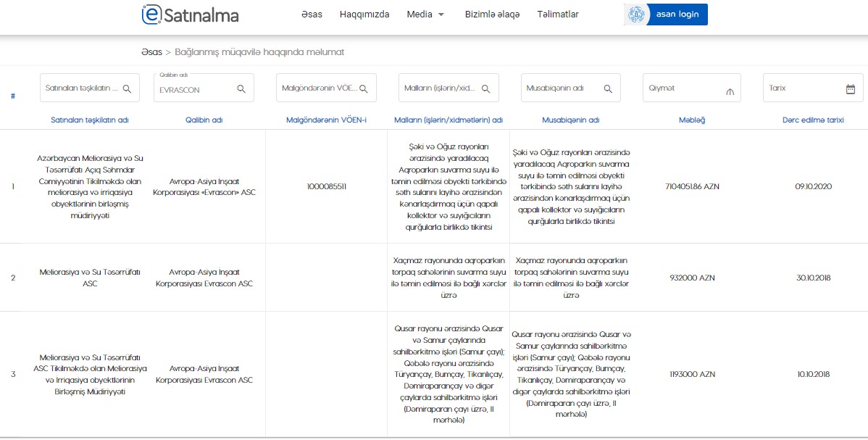Focus the Satınalan təşkilatın filter input
868x440 pixels.
pos(90,88)
